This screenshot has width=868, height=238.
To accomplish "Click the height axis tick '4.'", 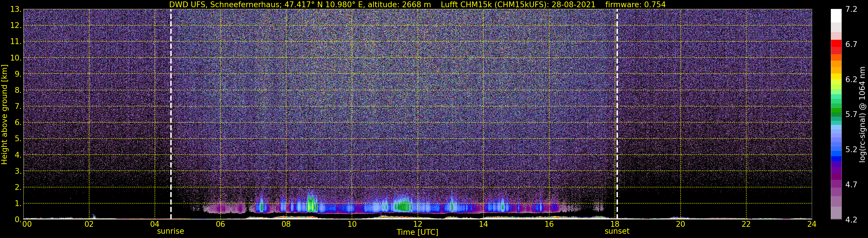I will [x=18, y=155].
